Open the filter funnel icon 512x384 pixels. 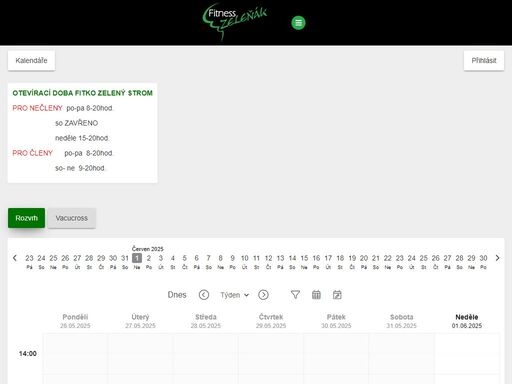pyautogui.click(x=295, y=295)
